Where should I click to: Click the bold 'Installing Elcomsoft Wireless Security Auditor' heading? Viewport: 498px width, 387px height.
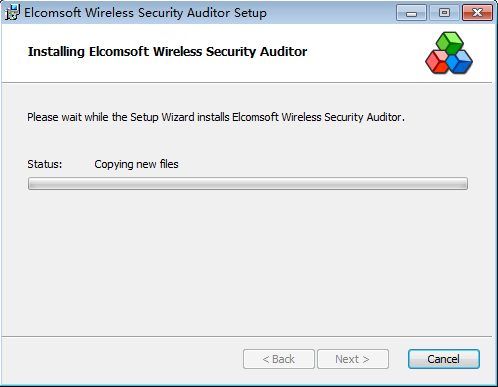click(167, 52)
